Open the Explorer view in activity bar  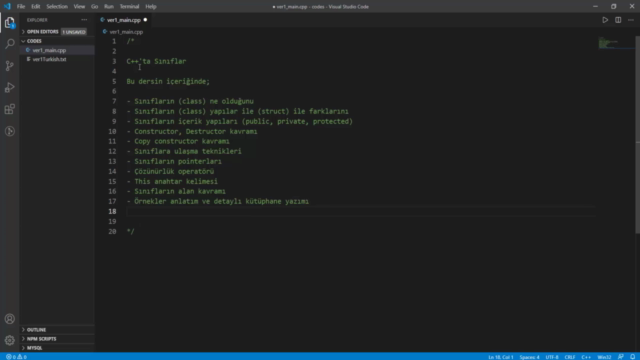[x=10, y=22]
